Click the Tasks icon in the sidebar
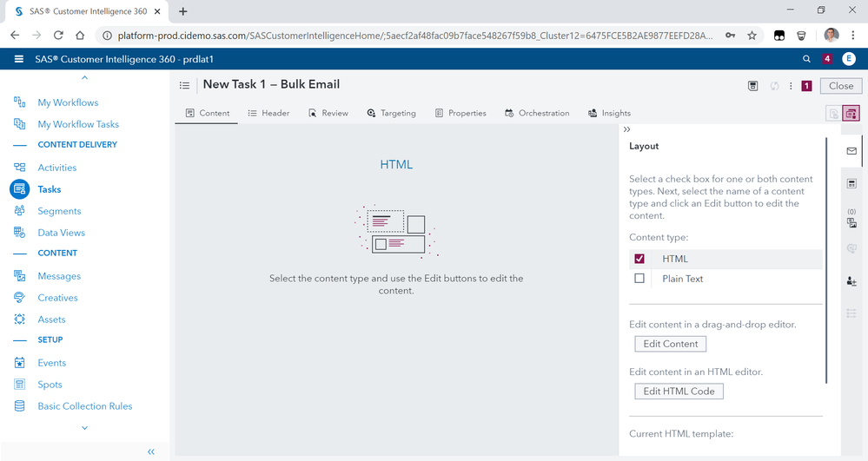Screen dimensions: 868x461 click(19, 189)
